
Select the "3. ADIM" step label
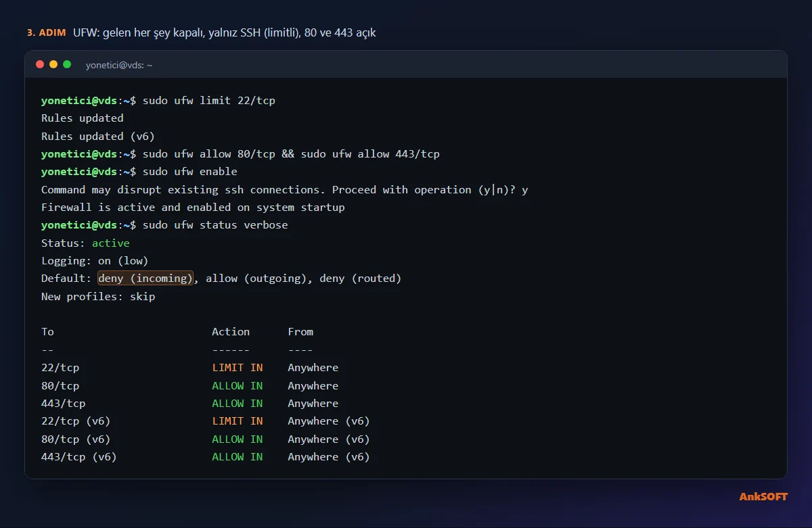pyautogui.click(x=47, y=32)
